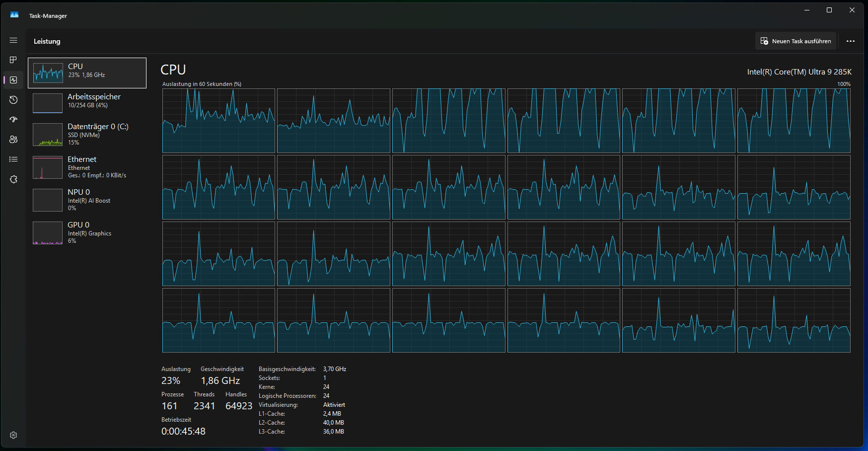View GPU 0 Intel Graphics performance

click(x=87, y=232)
